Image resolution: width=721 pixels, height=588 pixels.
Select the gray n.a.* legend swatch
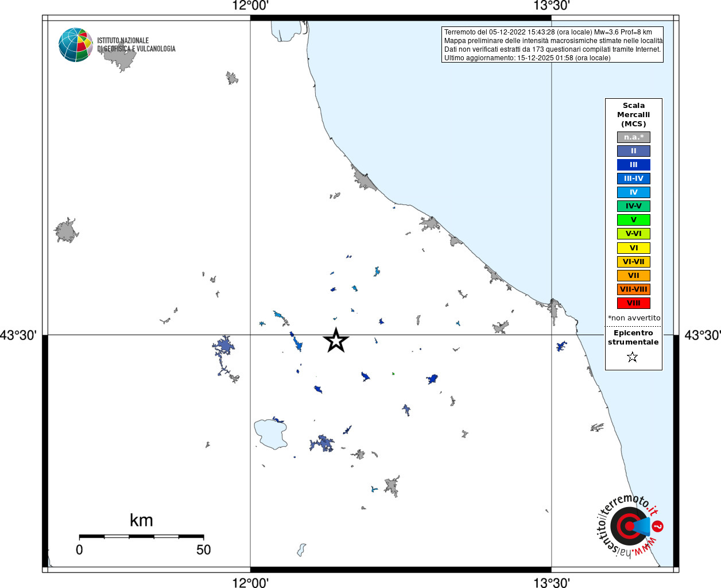(633, 137)
